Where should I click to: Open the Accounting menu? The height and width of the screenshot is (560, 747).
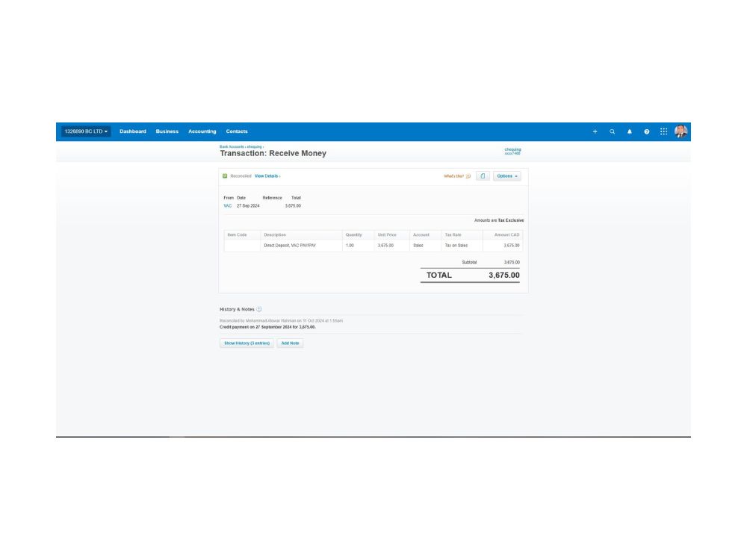[x=202, y=131]
